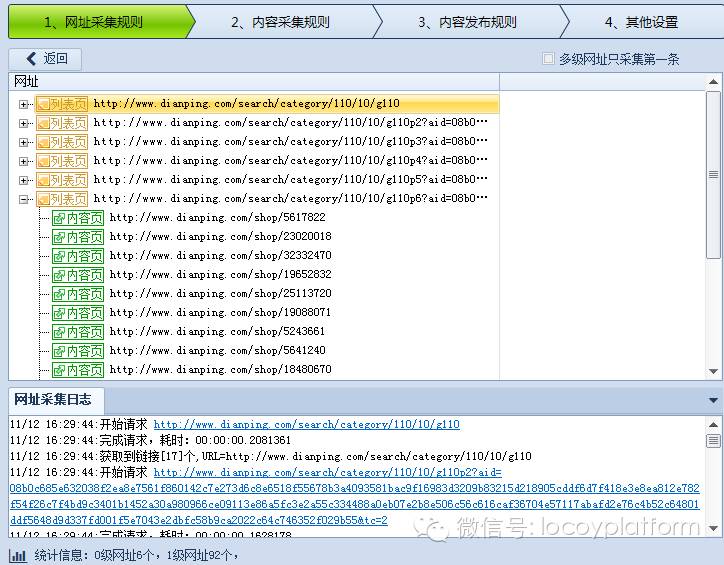Image resolution: width=724 pixels, height=565 pixels.
Task: Expand the g110p2 list page node
Action: click(x=23, y=123)
